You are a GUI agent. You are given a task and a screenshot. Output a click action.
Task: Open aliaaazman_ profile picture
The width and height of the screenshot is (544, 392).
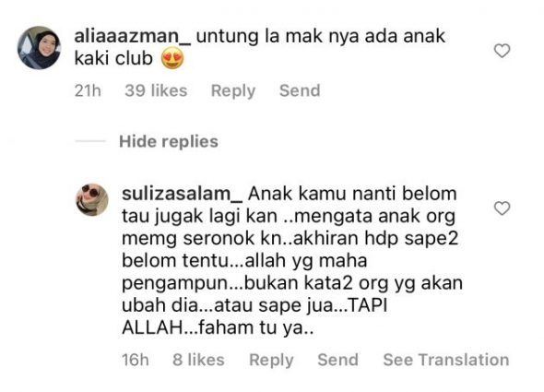pyautogui.click(x=40, y=48)
